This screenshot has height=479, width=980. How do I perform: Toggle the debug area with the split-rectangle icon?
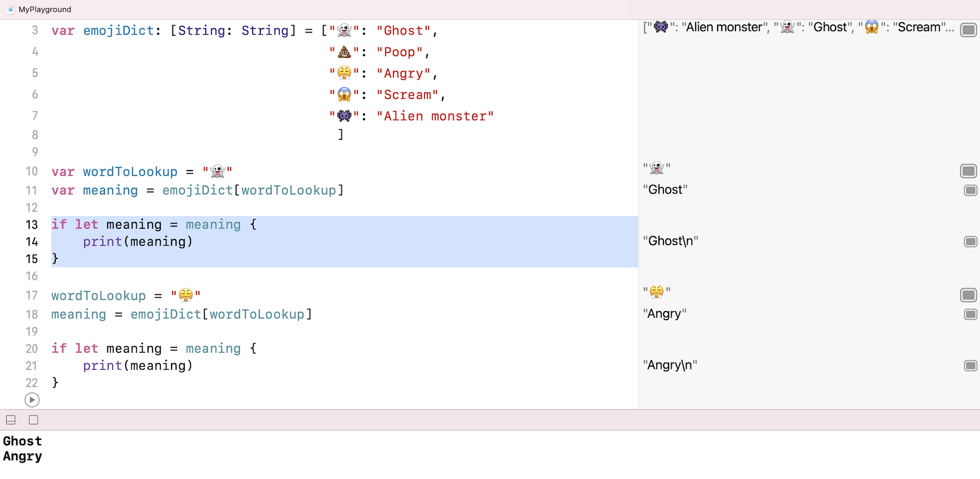click(10, 420)
